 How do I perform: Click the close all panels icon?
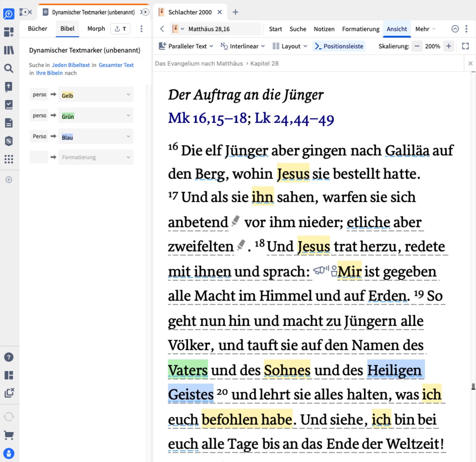click(x=9, y=392)
